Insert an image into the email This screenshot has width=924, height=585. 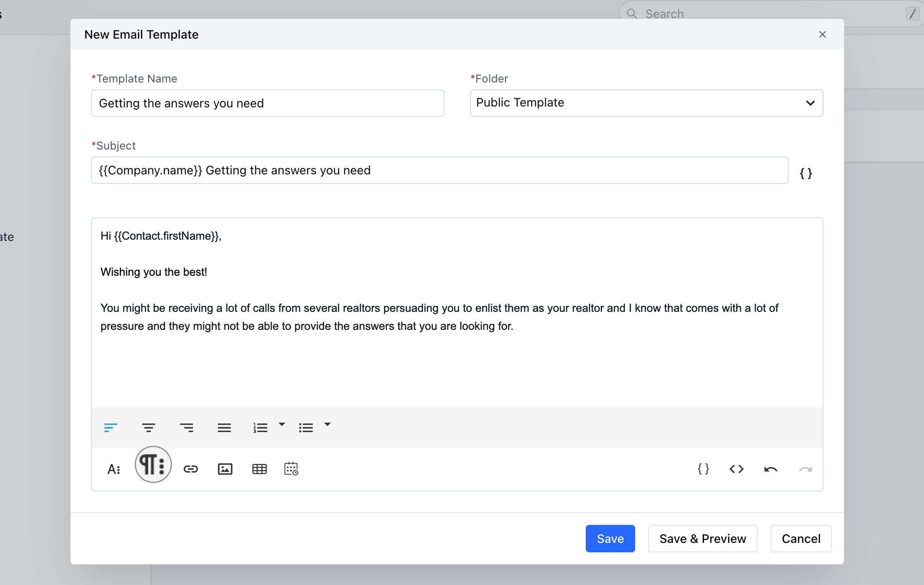point(225,469)
